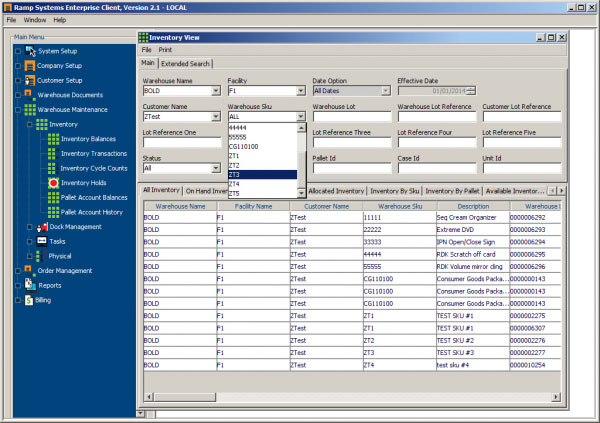Click the Inventory Balances tree icon
Viewport: 600px width, 423px height.
point(53,139)
